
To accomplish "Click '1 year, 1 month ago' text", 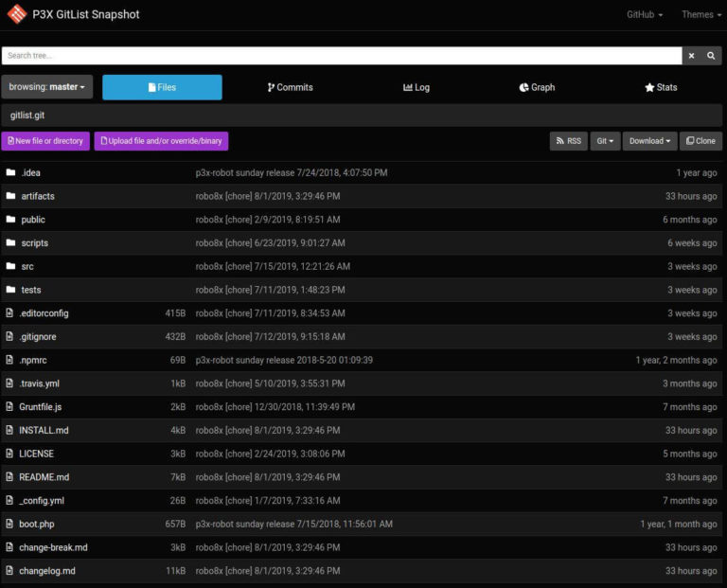I will click(679, 524).
